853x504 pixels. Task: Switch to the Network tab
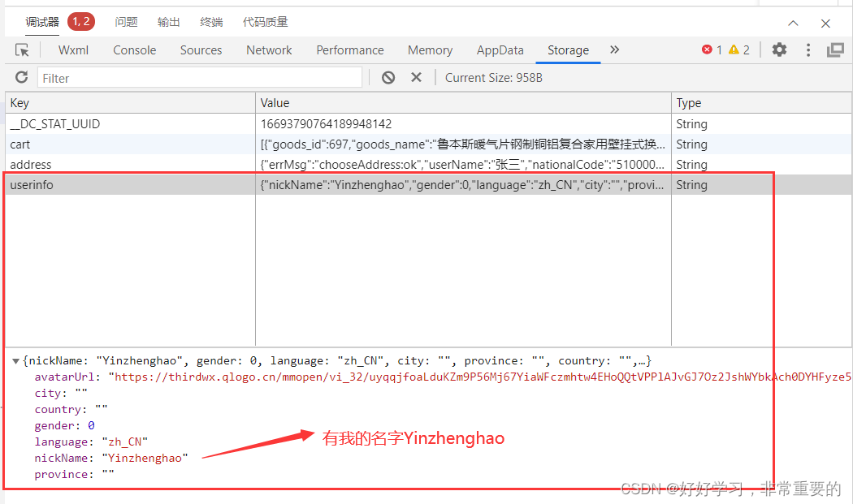click(269, 50)
